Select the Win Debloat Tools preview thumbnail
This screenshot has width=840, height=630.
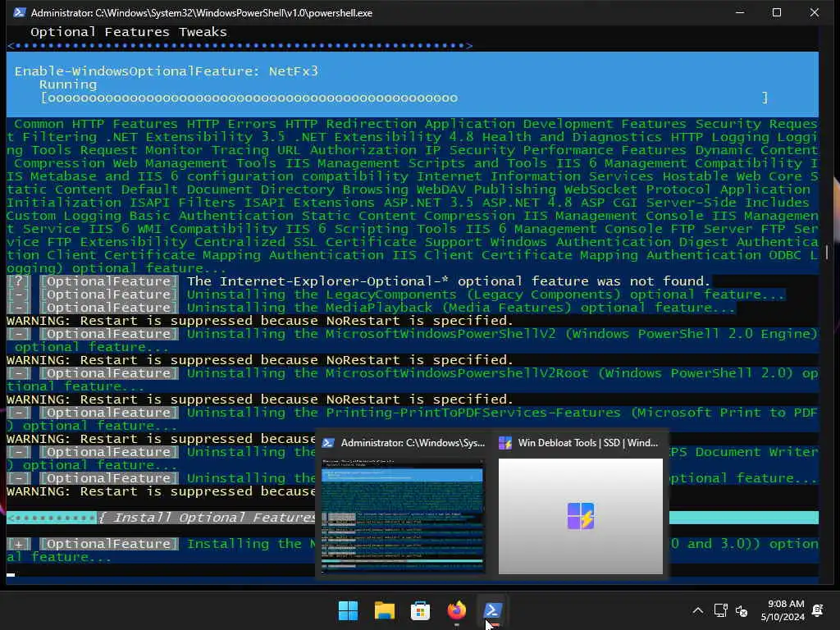click(x=581, y=516)
